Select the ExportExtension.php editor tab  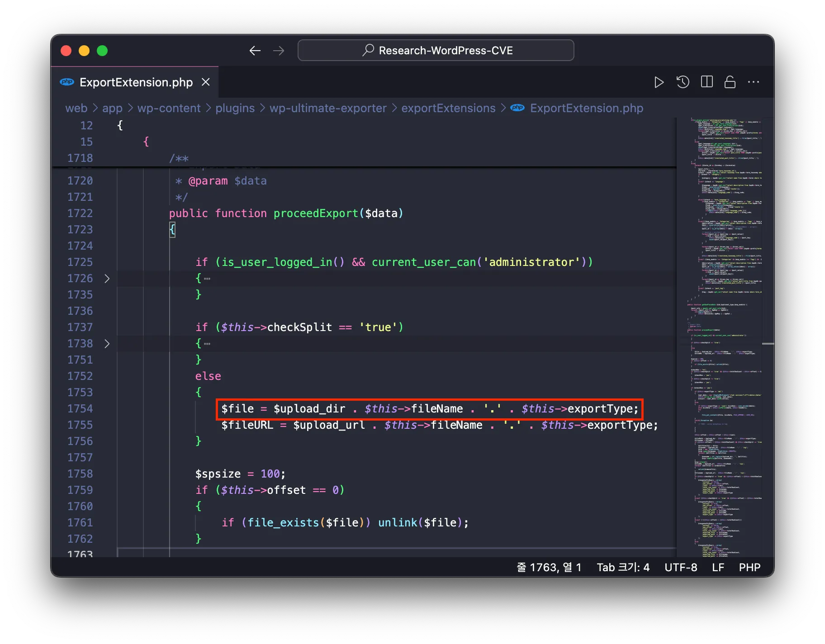click(x=136, y=82)
